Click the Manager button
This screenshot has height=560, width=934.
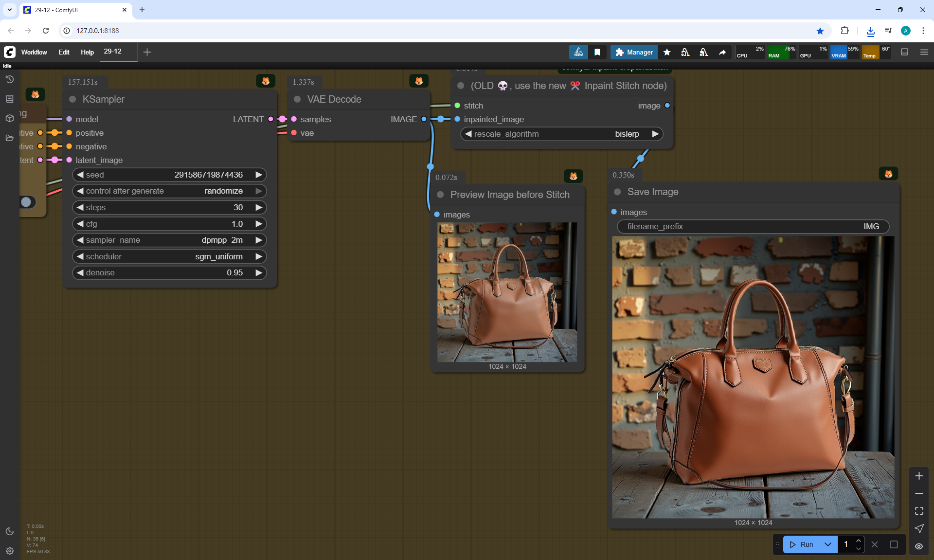(634, 52)
